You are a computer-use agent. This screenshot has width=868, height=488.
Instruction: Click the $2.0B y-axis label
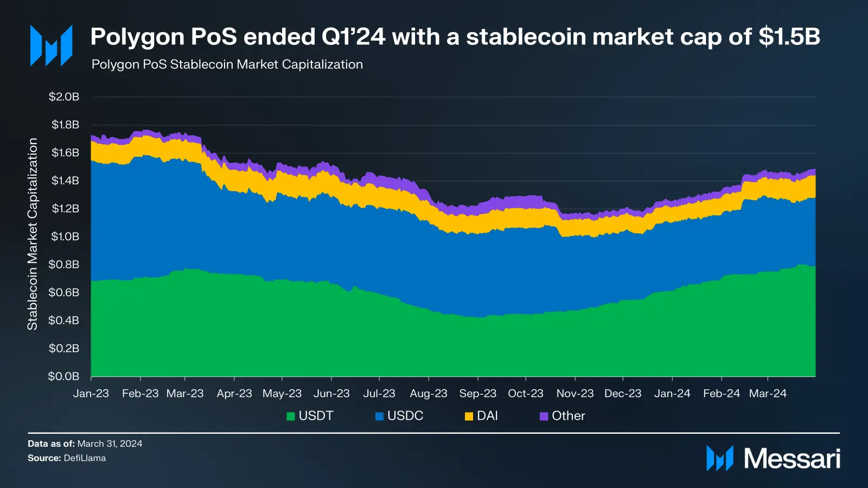[64, 97]
